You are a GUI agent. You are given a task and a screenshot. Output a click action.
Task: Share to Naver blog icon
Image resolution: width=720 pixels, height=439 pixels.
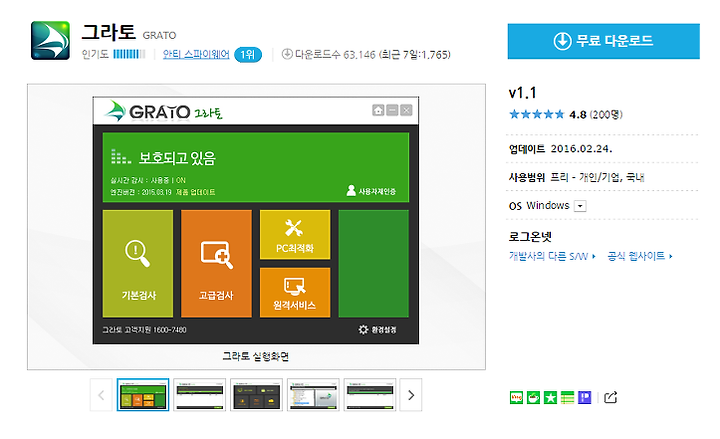(516, 397)
